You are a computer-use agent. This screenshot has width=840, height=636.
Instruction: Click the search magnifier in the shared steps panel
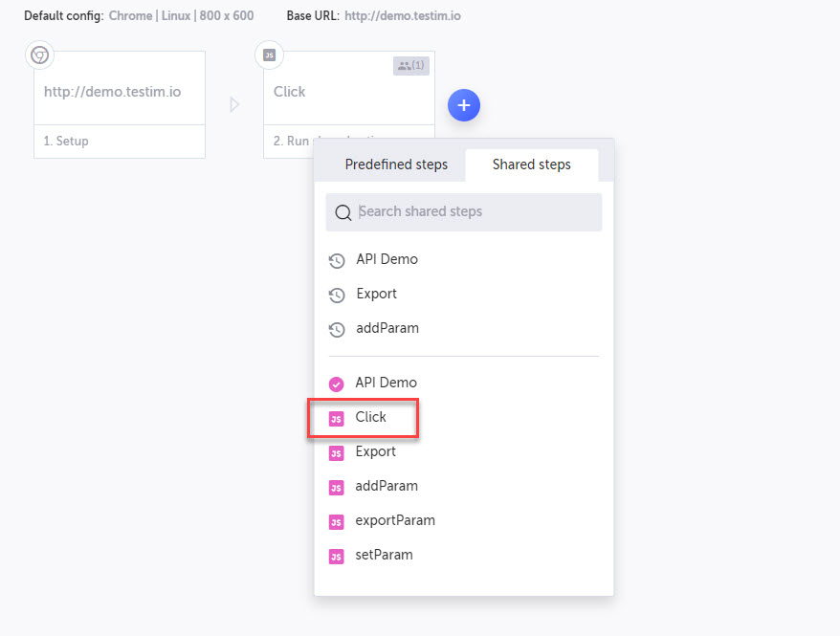[x=343, y=212]
